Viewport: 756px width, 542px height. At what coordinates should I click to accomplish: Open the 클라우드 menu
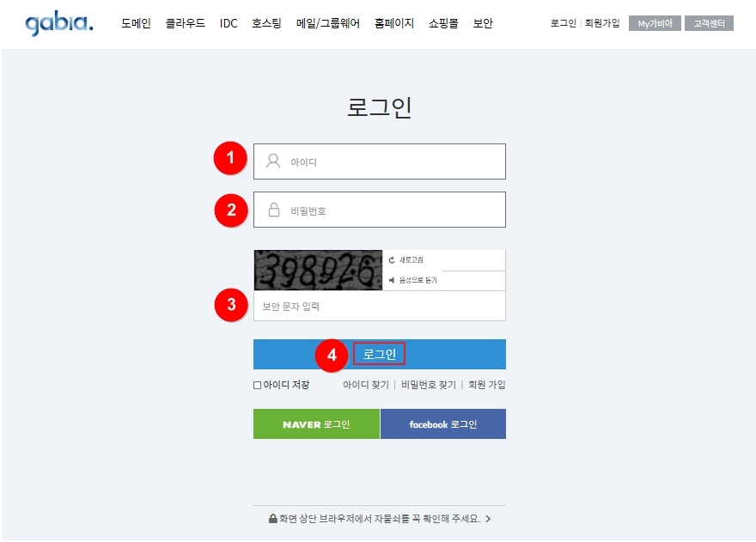[x=186, y=23]
